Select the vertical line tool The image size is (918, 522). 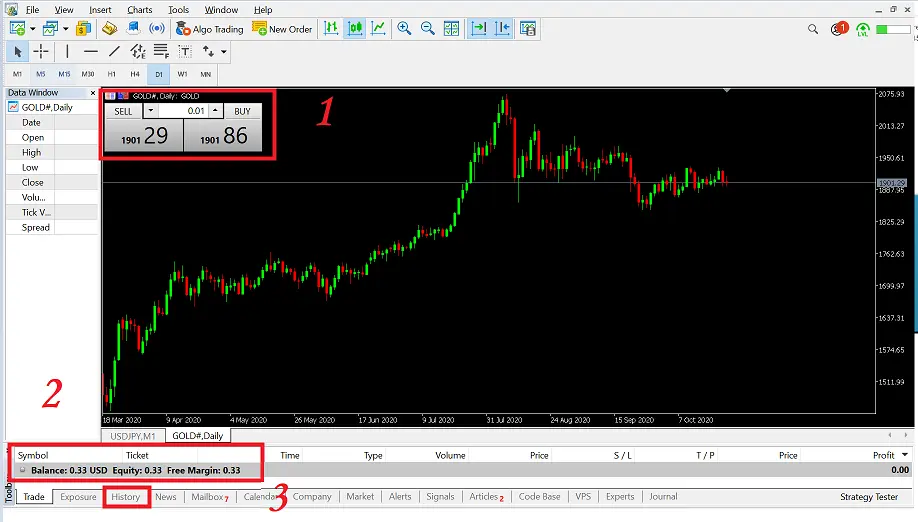coord(67,52)
